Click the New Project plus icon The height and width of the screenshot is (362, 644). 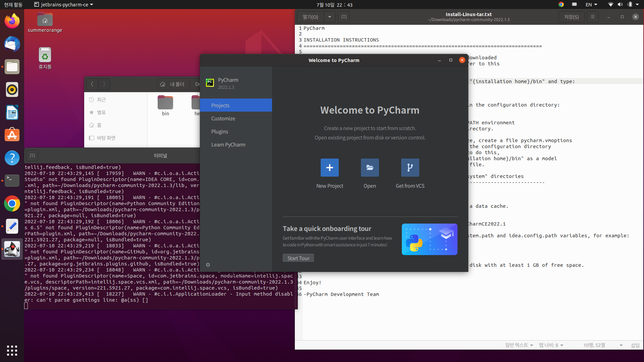[x=329, y=168]
